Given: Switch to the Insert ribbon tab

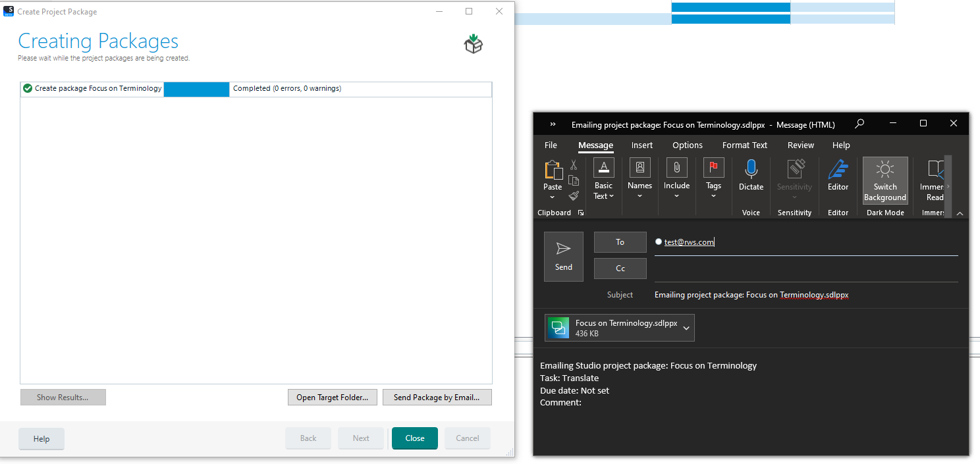Looking at the screenshot, I should click(x=641, y=145).
